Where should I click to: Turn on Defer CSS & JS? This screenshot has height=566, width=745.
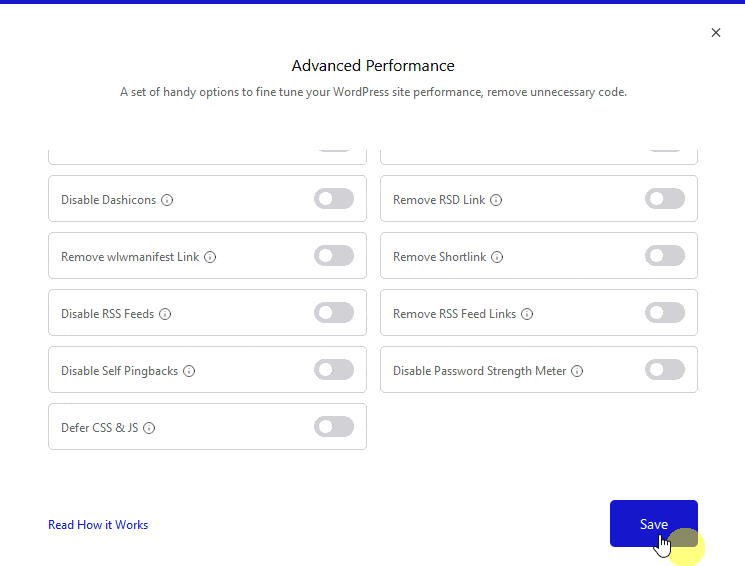[x=334, y=427]
